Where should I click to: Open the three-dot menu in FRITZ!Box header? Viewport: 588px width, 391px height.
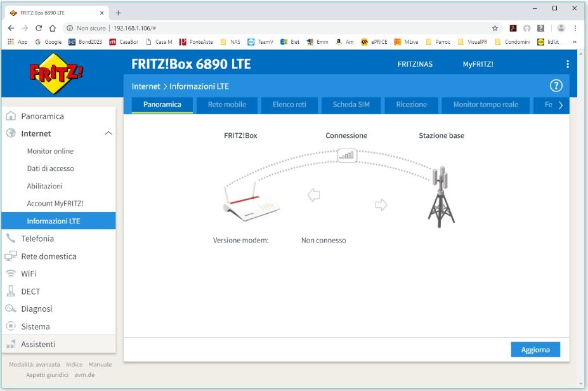coord(567,64)
